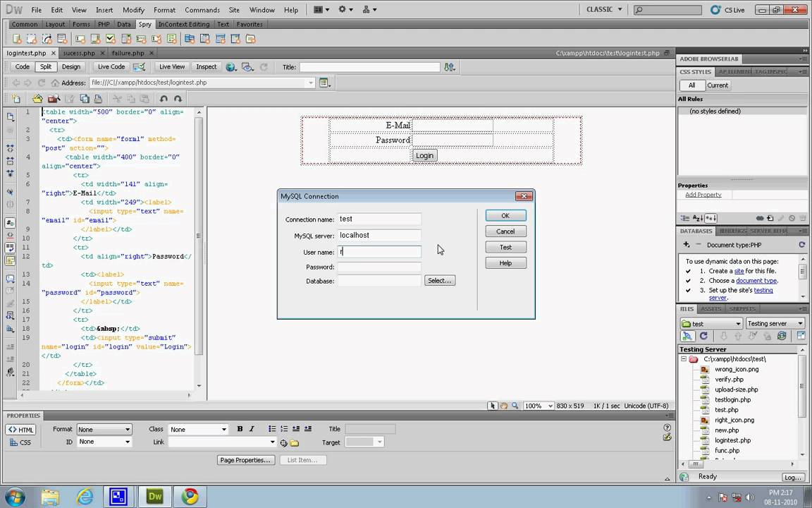Click the Connect to remote host icon
The height and width of the screenshot is (508, 812).
pyautogui.click(x=687, y=336)
